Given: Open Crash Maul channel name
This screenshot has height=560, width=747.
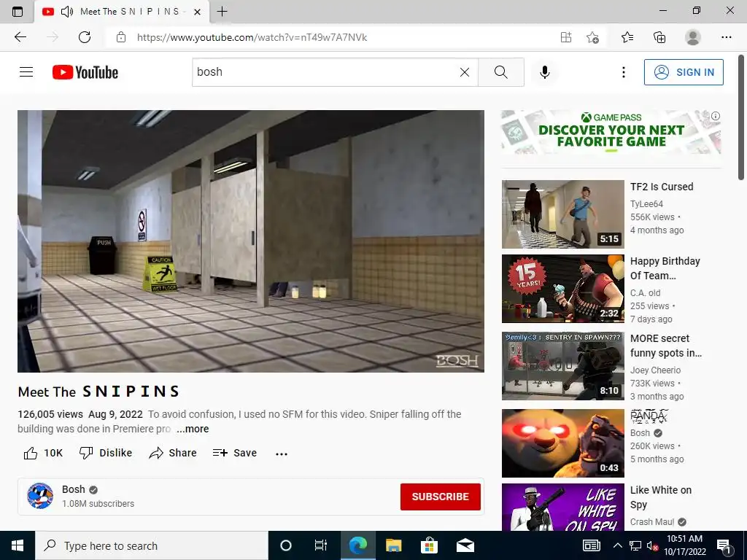Looking at the screenshot, I should click(x=652, y=522).
